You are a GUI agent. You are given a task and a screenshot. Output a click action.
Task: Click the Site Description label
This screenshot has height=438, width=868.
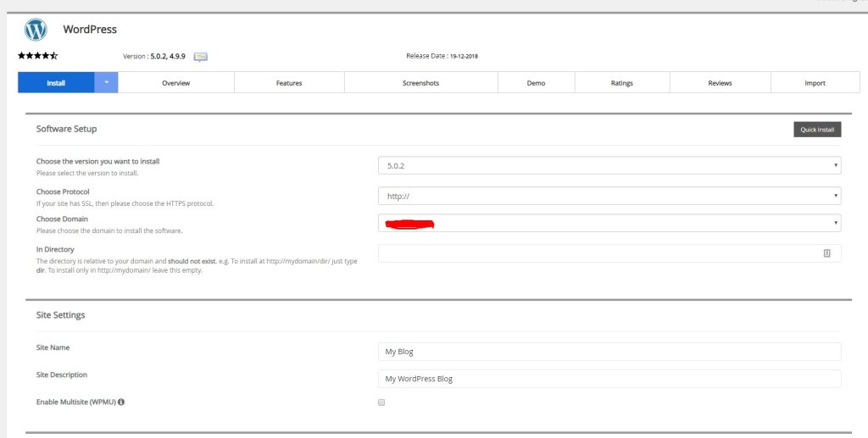point(61,374)
